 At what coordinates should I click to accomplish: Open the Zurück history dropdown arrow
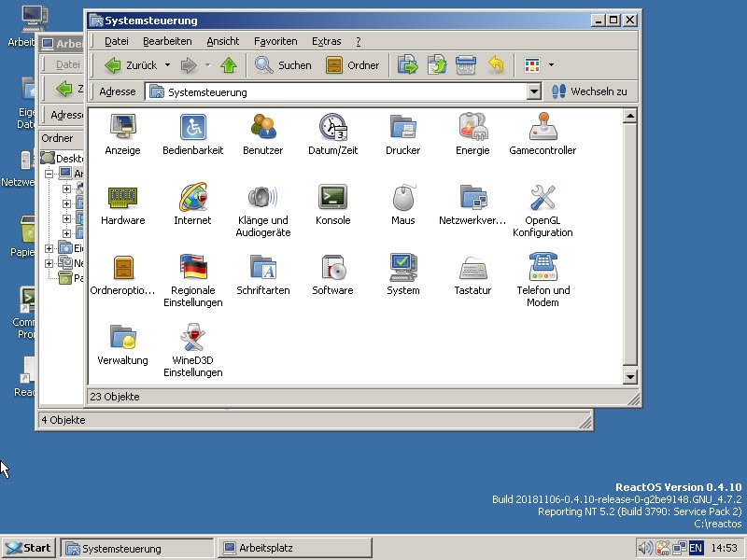point(167,65)
